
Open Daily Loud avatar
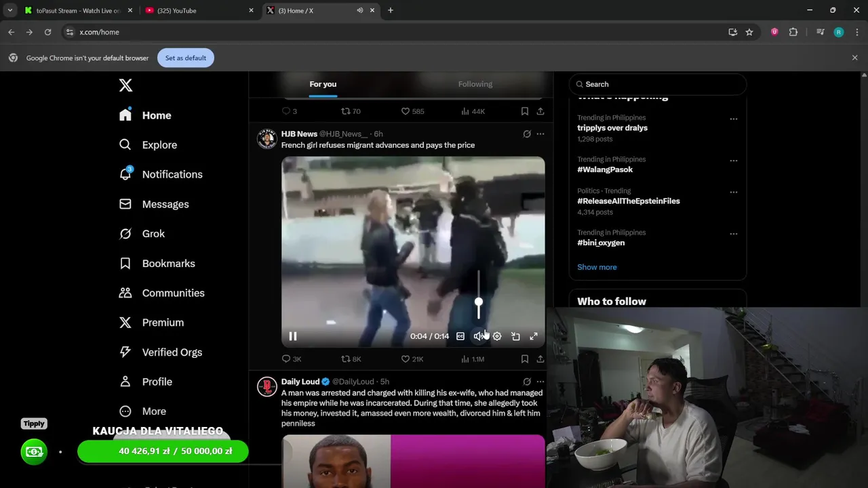(x=267, y=386)
